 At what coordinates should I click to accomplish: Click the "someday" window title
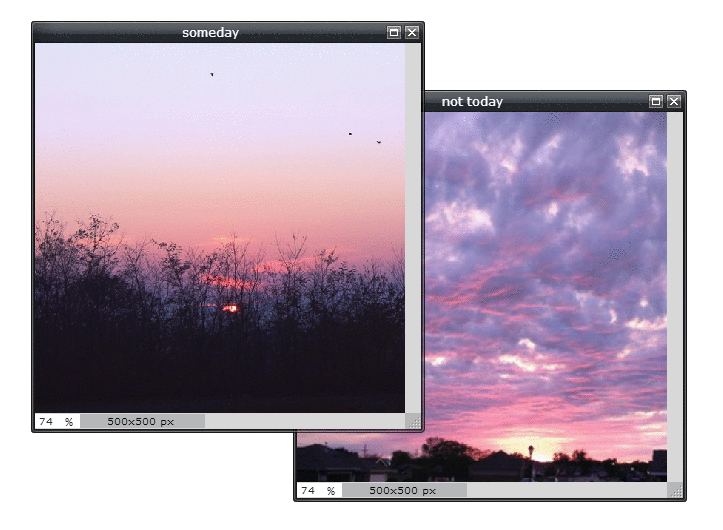click(210, 33)
